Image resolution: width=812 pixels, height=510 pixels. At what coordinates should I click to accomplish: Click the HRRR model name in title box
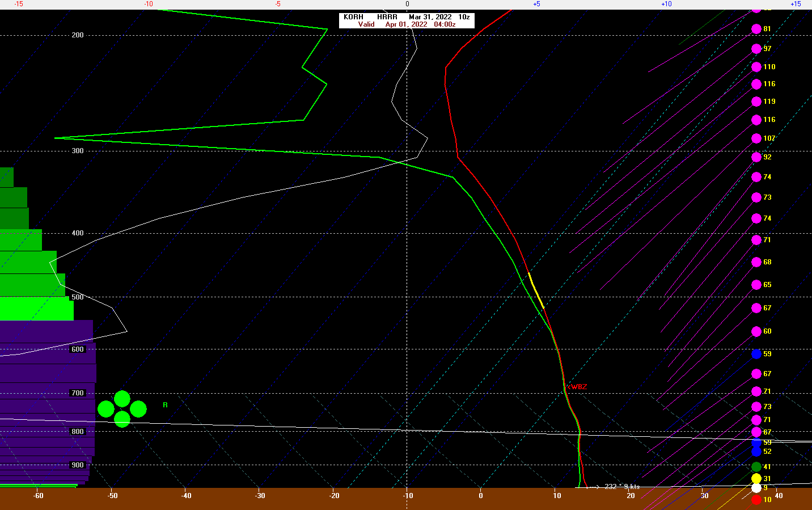pos(387,17)
